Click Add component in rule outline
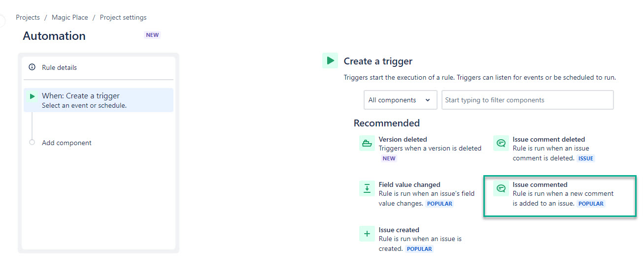This screenshot has width=644, height=274. pos(67,143)
